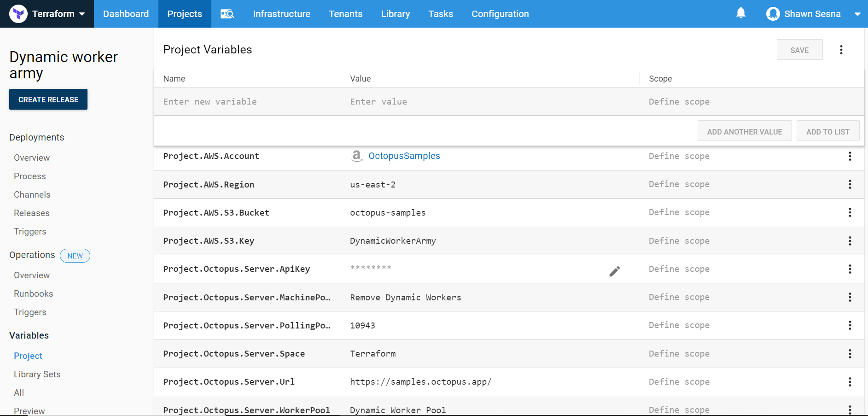Open the OctopusSamples account link

(404, 156)
